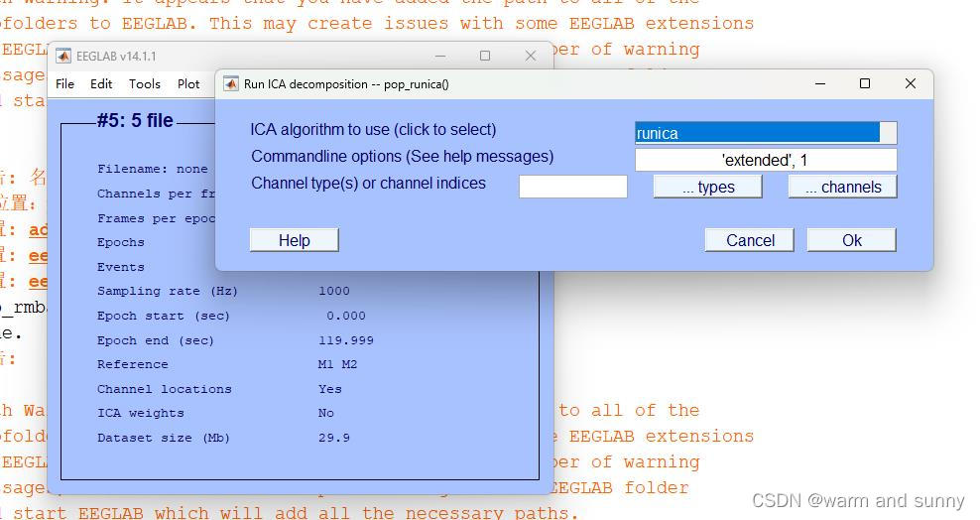Open the Edit menu in EEGLAB
Screen dimensions: 980x520
pyautogui.click(x=101, y=83)
